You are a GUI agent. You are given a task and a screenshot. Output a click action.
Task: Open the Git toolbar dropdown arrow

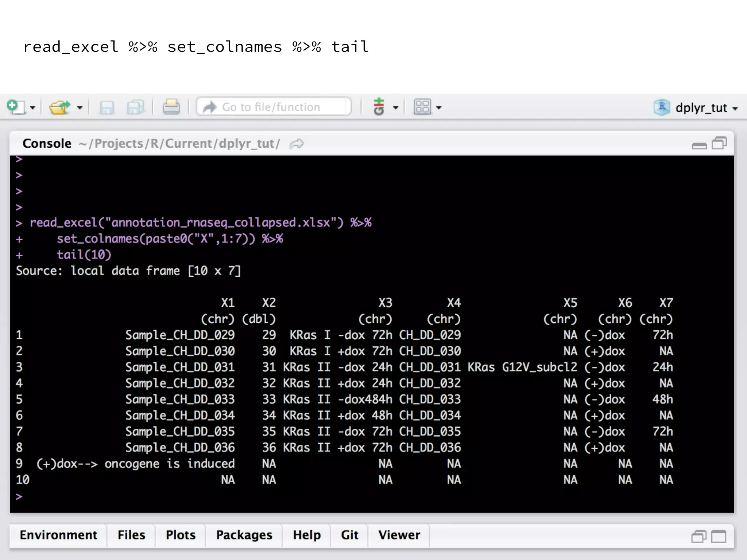click(396, 108)
